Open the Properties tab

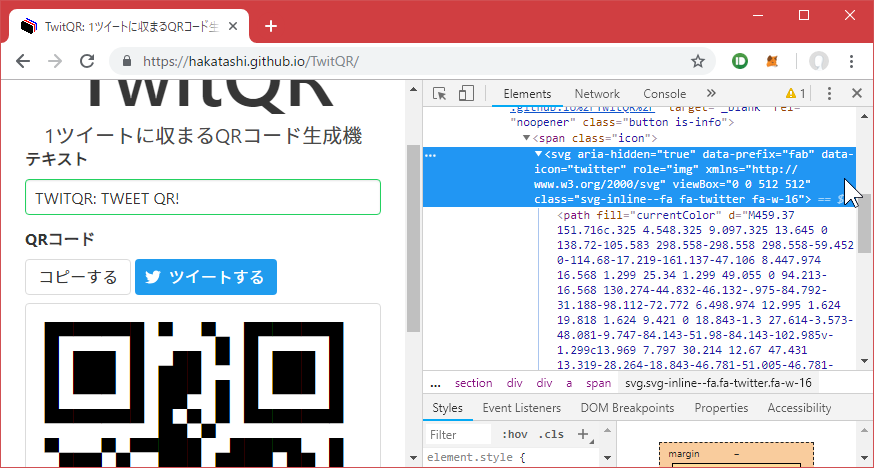[721, 408]
